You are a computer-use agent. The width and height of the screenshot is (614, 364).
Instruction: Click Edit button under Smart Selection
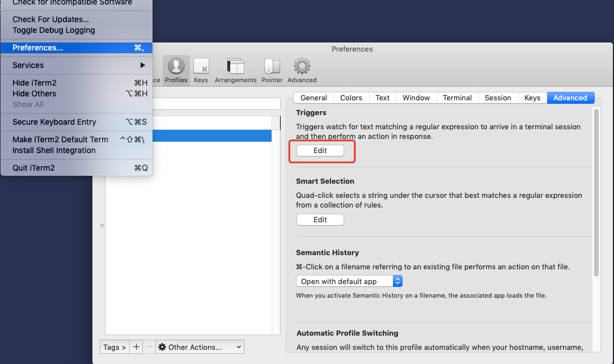(320, 219)
